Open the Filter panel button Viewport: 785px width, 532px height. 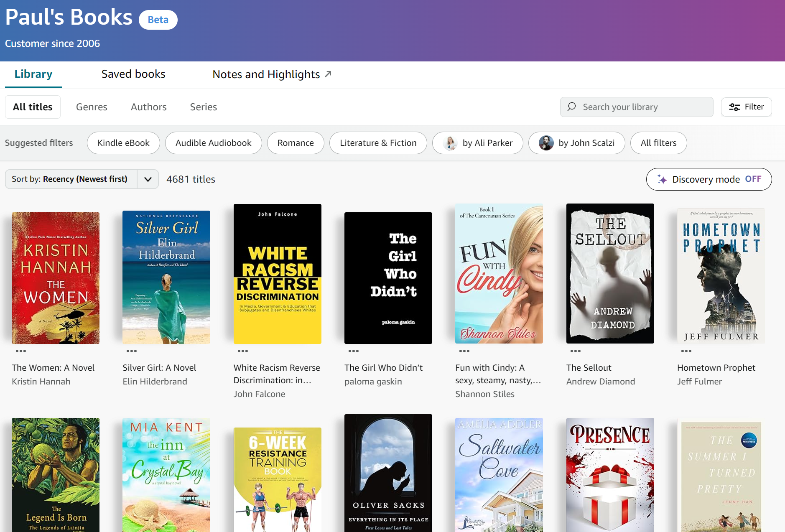pyautogui.click(x=746, y=107)
